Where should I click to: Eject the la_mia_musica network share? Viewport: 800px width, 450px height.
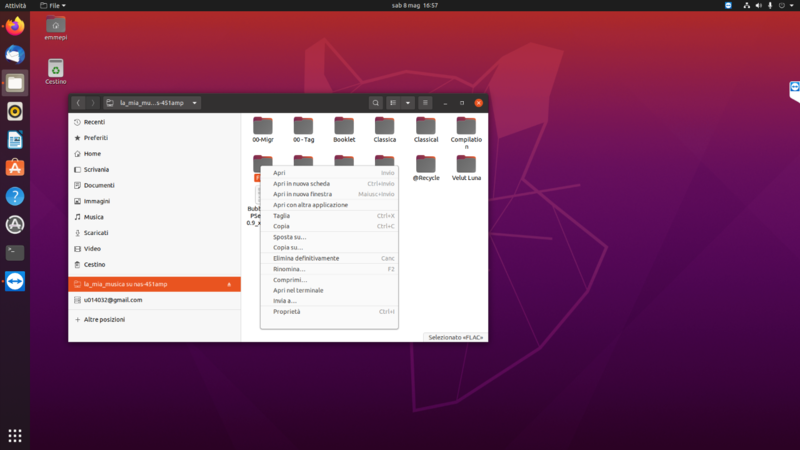click(230, 285)
